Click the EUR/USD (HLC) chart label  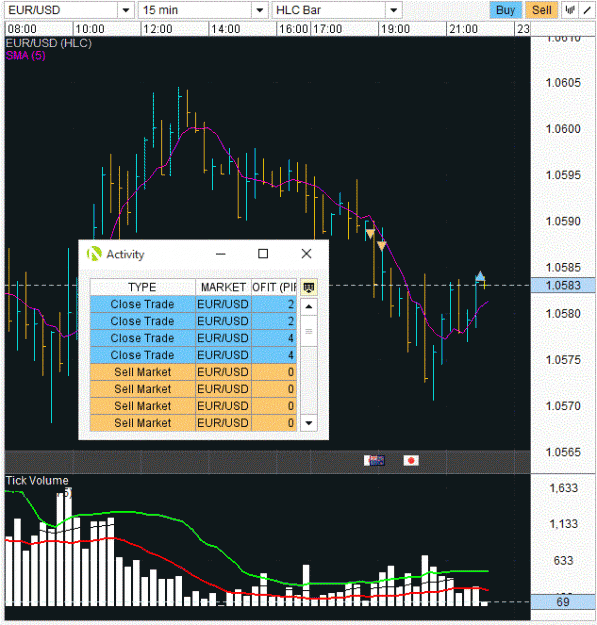[49, 43]
